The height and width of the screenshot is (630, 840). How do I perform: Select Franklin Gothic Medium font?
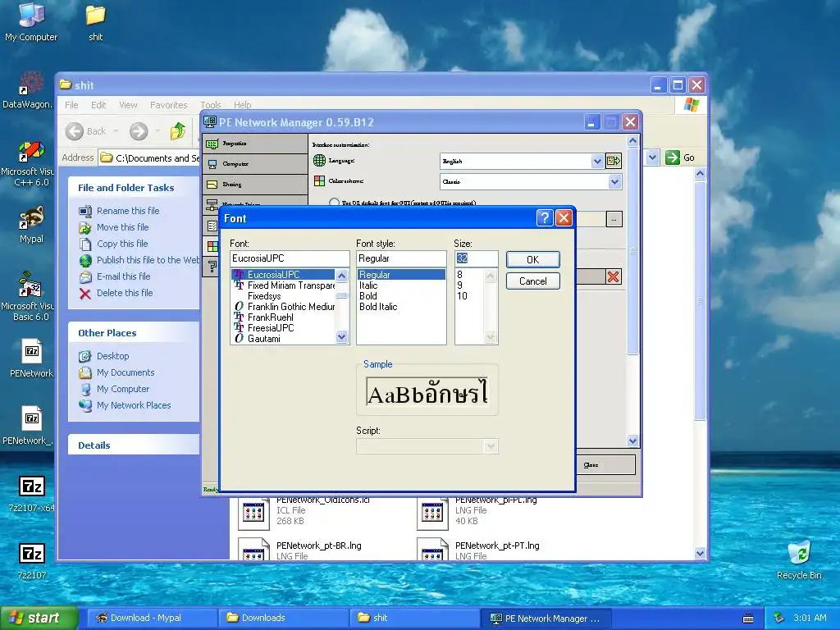pos(283,307)
